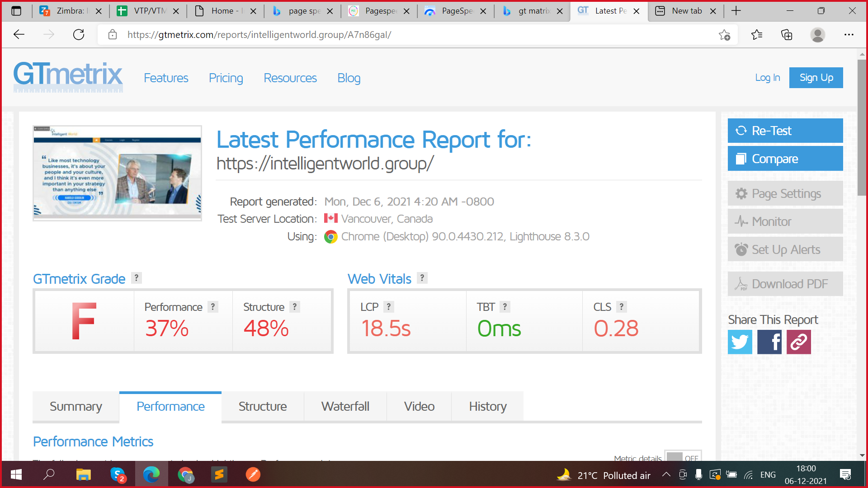Open Google Chrome from the taskbar
This screenshot has width=868, height=488.
(185, 474)
